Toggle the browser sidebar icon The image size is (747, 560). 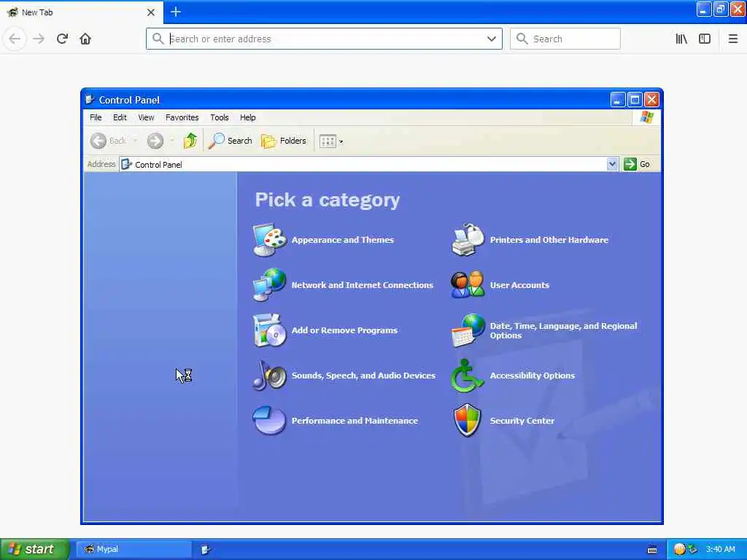tap(705, 39)
